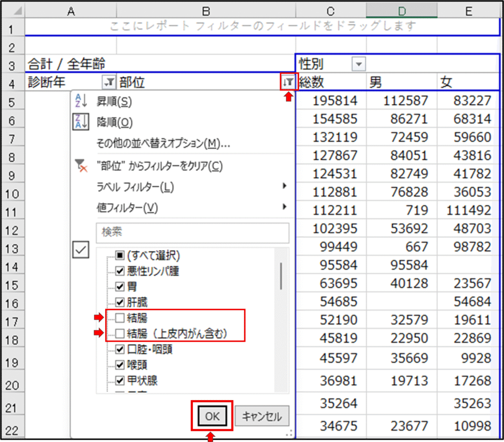This screenshot has width=504, height=442.
Task: Click the ascending sort (昇順) A-Z icon
Action: (x=81, y=101)
